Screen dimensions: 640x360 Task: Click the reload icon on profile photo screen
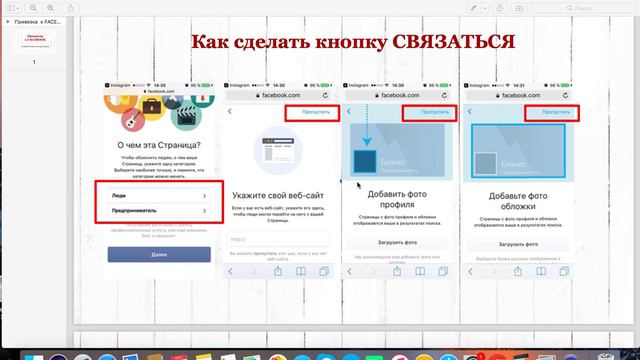click(x=444, y=95)
